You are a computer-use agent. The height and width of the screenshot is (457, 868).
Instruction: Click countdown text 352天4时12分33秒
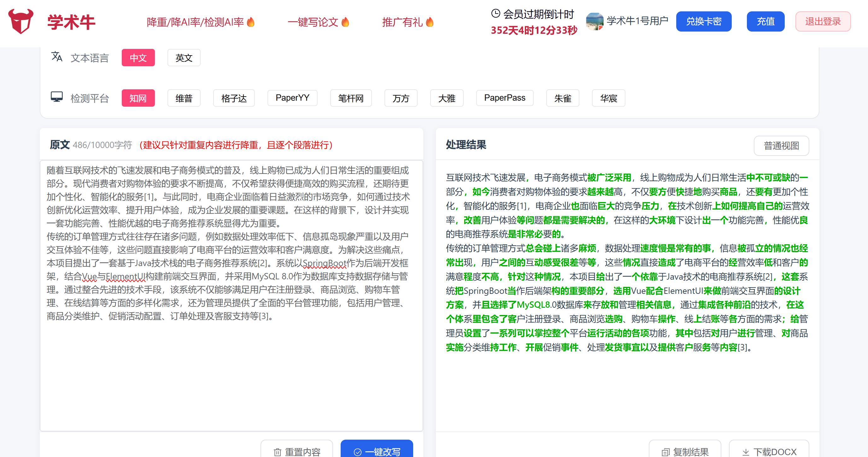[534, 30]
